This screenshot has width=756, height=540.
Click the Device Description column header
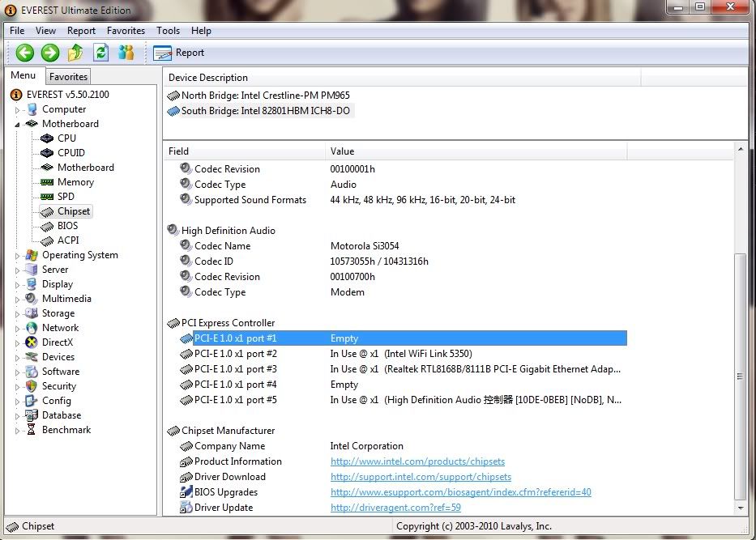point(402,78)
